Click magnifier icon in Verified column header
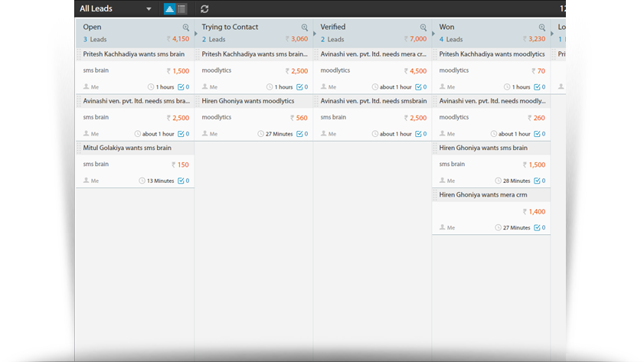The image size is (644, 362). [423, 28]
